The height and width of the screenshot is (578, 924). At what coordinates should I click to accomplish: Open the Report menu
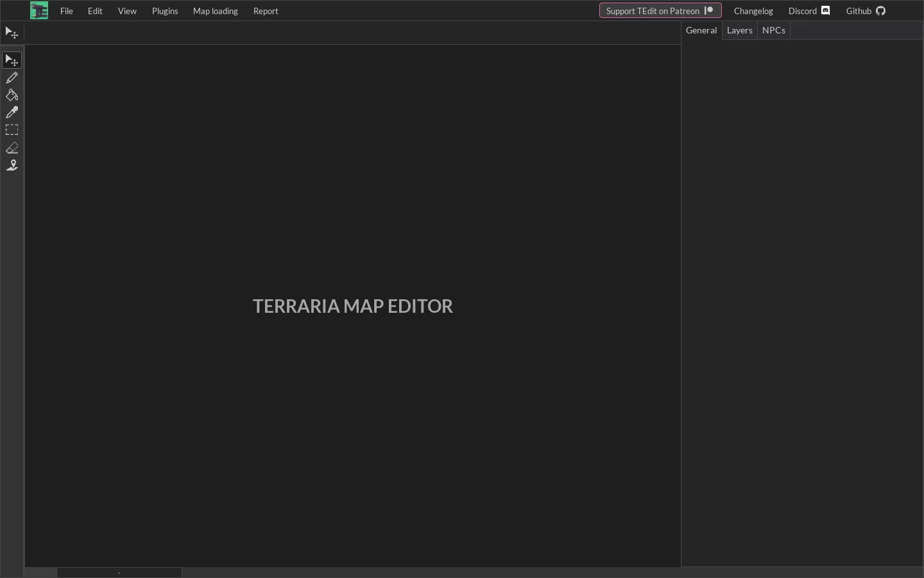[266, 11]
